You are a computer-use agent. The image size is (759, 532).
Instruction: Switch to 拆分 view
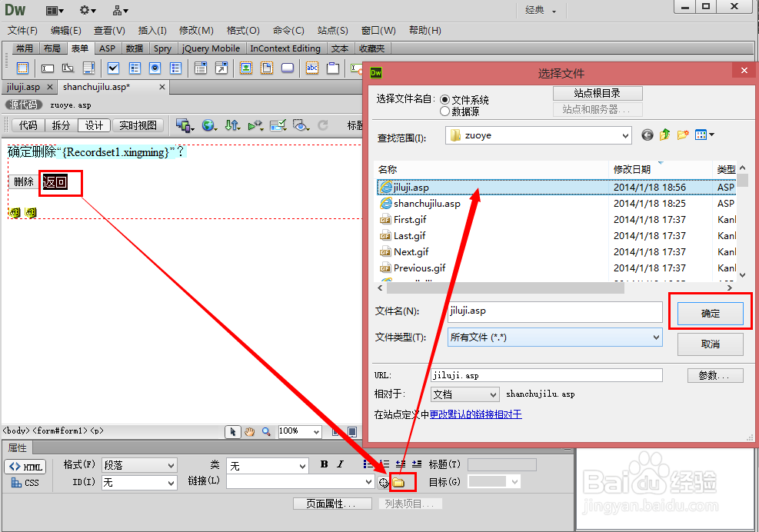tap(61, 125)
